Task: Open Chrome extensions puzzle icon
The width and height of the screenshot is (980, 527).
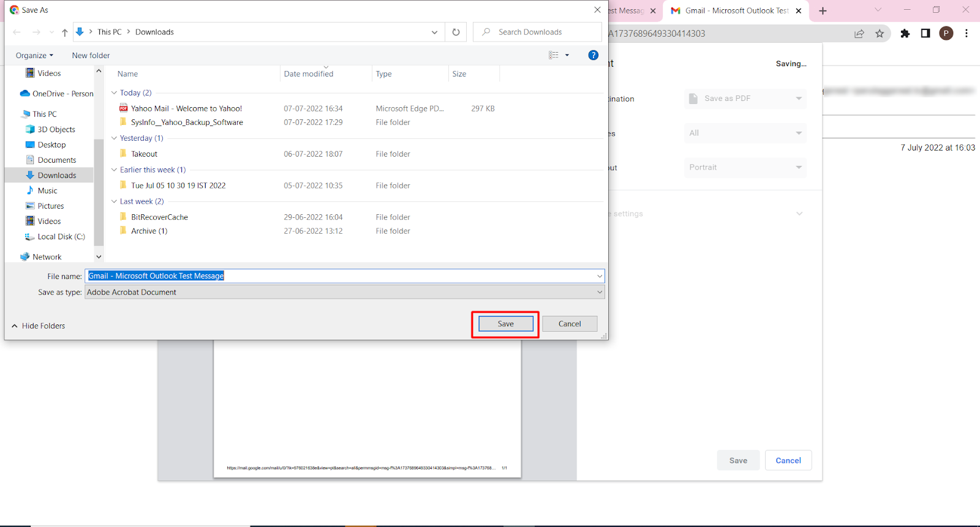Action: tap(905, 34)
